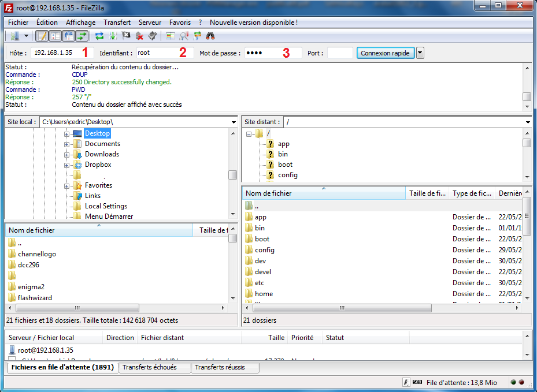
Task: Toggle transfer queue display
Action: [82, 36]
